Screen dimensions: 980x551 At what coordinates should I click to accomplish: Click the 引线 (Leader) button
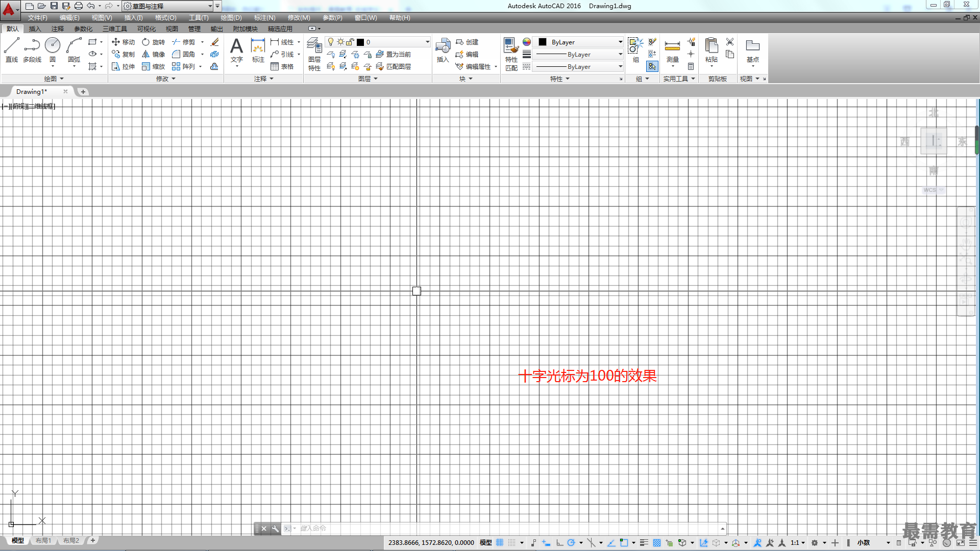coord(282,54)
